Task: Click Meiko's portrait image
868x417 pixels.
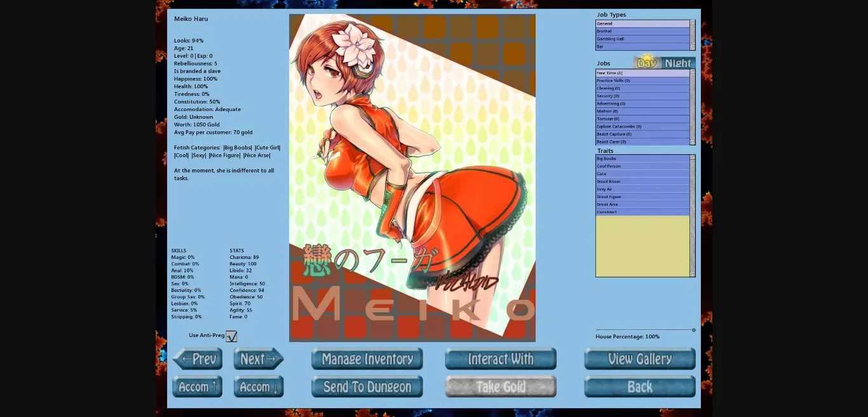Action: (x=412, y=178)
